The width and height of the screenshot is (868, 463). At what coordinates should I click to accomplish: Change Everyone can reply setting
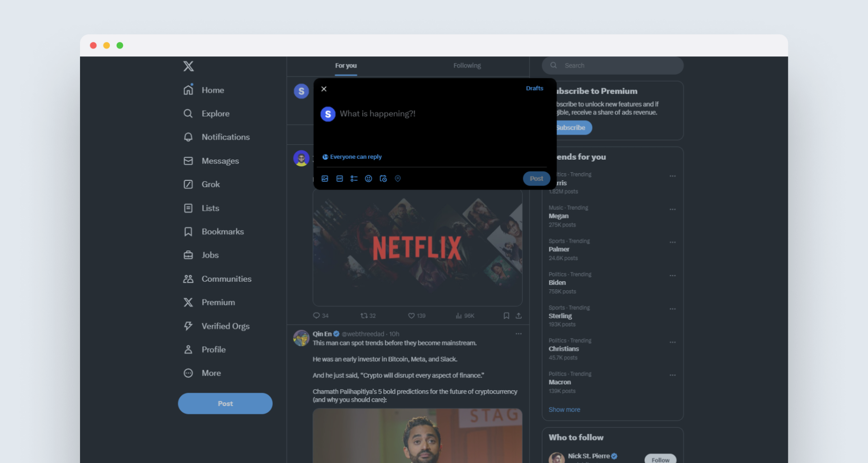pyautogui.click(x=352, y=157)
